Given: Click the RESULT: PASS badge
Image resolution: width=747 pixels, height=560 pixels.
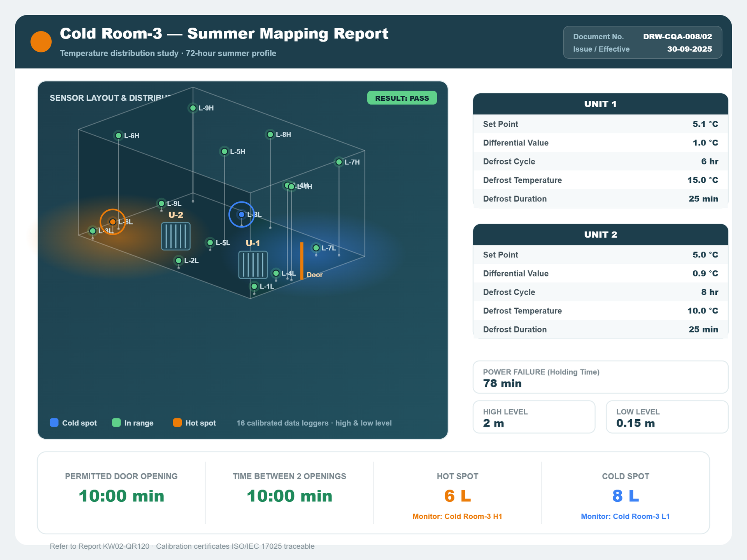Looking at the screenshot, I should click(x=402, y=98).
